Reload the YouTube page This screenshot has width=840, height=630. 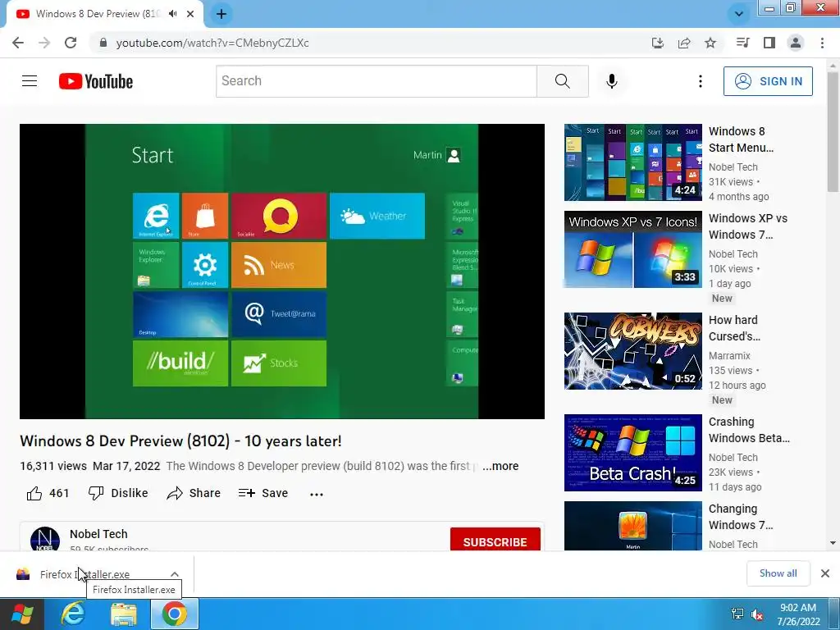pos(71,43)
